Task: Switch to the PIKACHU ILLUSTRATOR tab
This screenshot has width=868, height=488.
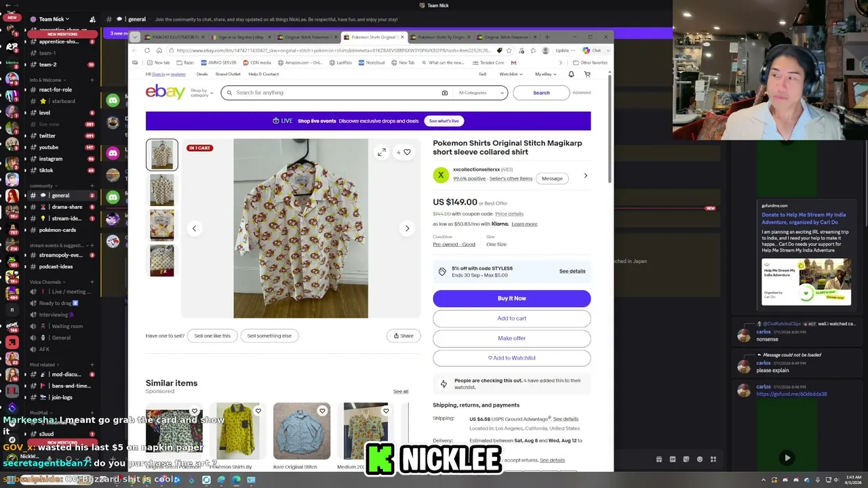Action: (173, 37)
